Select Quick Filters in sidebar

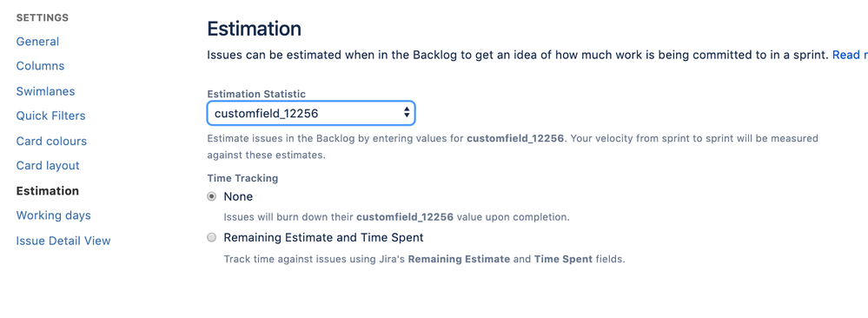[x=51, y=116]
